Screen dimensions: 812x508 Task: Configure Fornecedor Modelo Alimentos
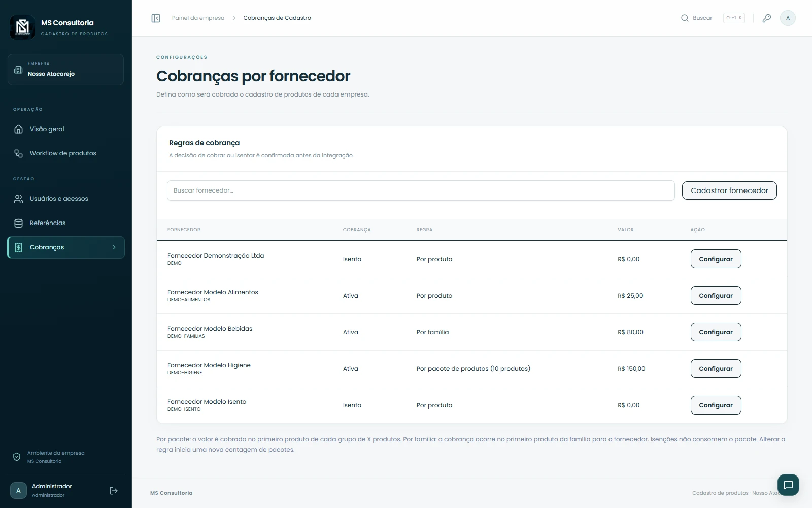coord(716,296)
